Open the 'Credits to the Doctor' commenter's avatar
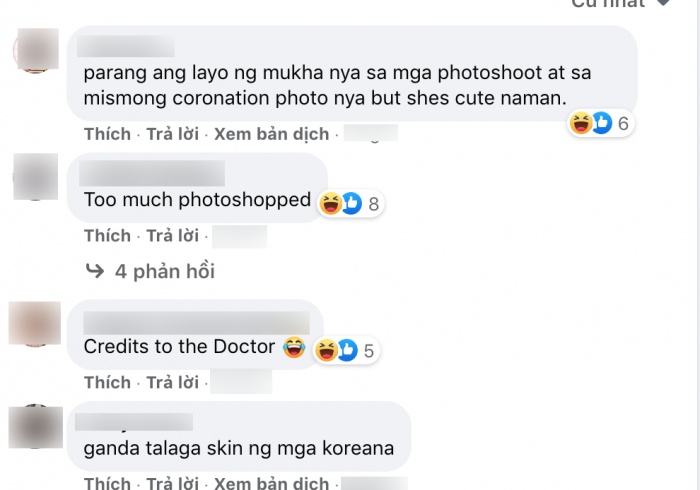 (x=35, y=323)
